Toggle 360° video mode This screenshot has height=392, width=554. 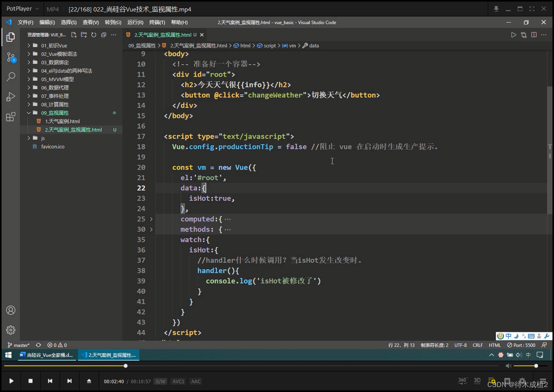click(463, 381)
